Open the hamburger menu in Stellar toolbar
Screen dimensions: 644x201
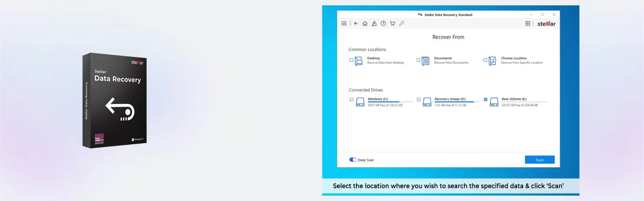click(344, 23)
